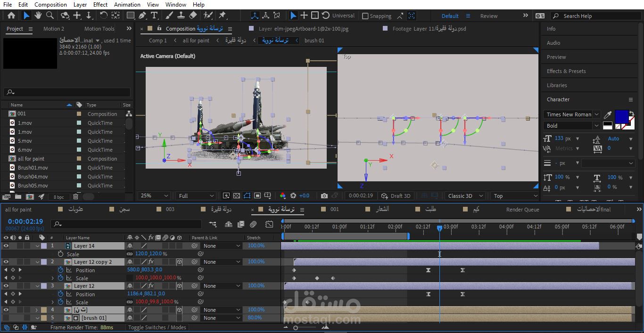This screenshot has height=333, width=644.
Task: Delete selected project item with trash icon
Action: (x=75, y=197)
